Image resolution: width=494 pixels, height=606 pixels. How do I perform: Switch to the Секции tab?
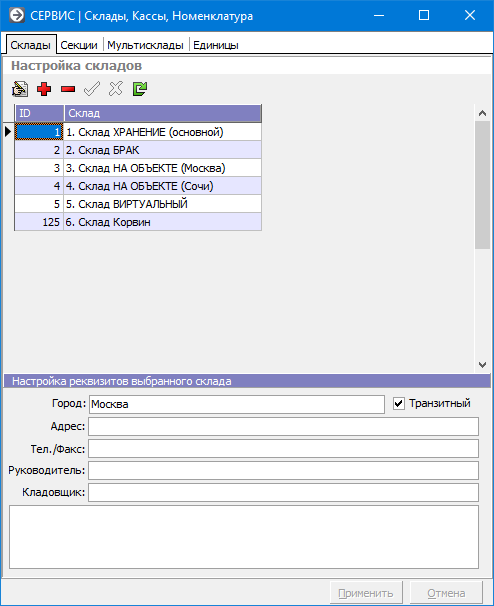point(79,45)
